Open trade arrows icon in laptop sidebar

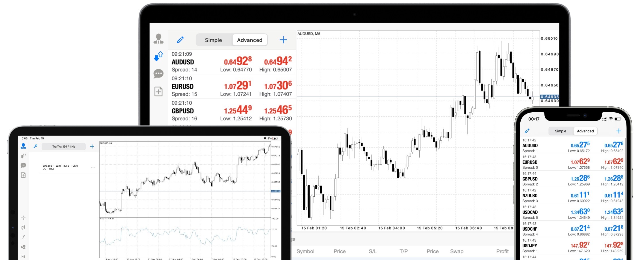coord(158,56)
